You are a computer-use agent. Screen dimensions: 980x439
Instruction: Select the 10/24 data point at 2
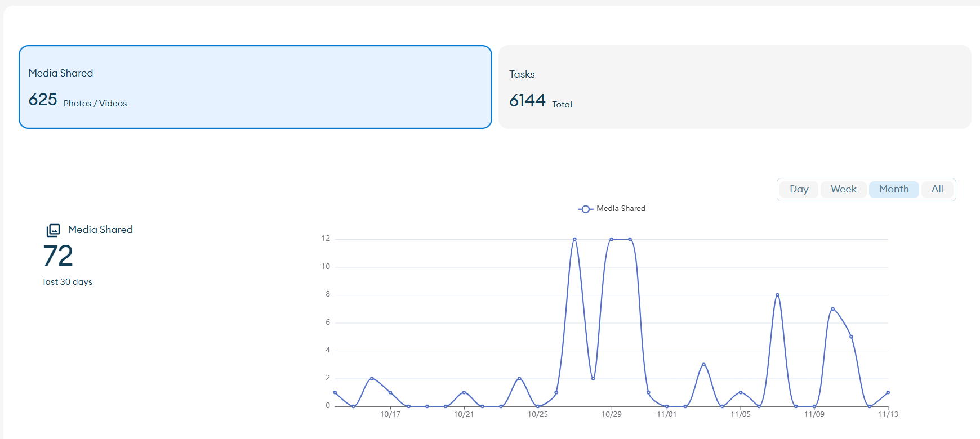click(519, 378)
